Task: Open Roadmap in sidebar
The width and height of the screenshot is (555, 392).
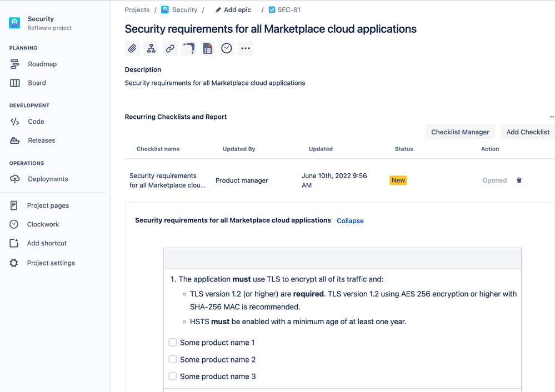Action: (42, 64)
